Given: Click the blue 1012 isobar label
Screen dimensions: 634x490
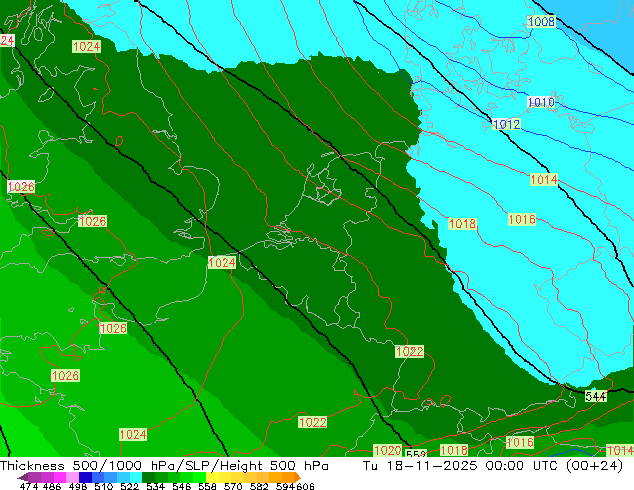Looking at the screenshot, I should [x=507, y=124].
